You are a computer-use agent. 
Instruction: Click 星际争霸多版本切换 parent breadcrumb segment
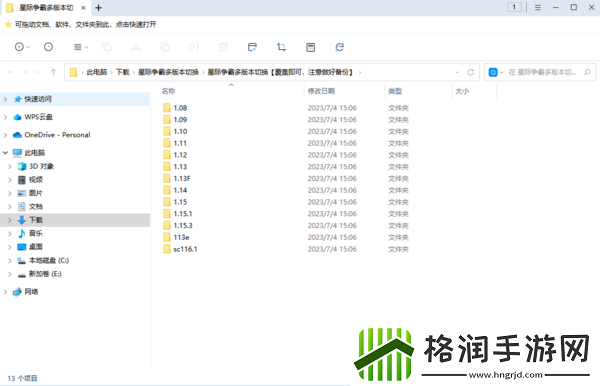tap(168, 72)
